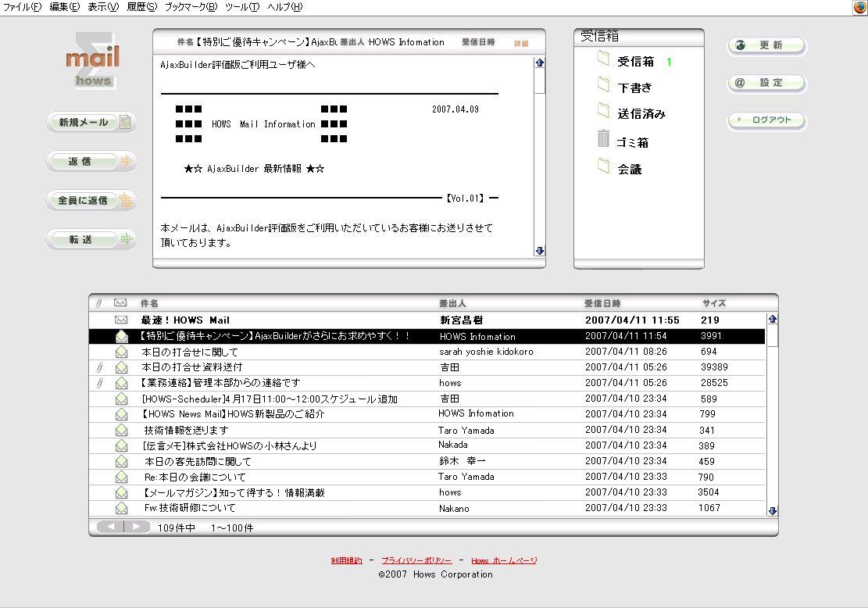This screenshot has width=868, height=608.
Task: Click the folder icon beside 送信済み
Action: pyautogui.click(x=604, y=110)
